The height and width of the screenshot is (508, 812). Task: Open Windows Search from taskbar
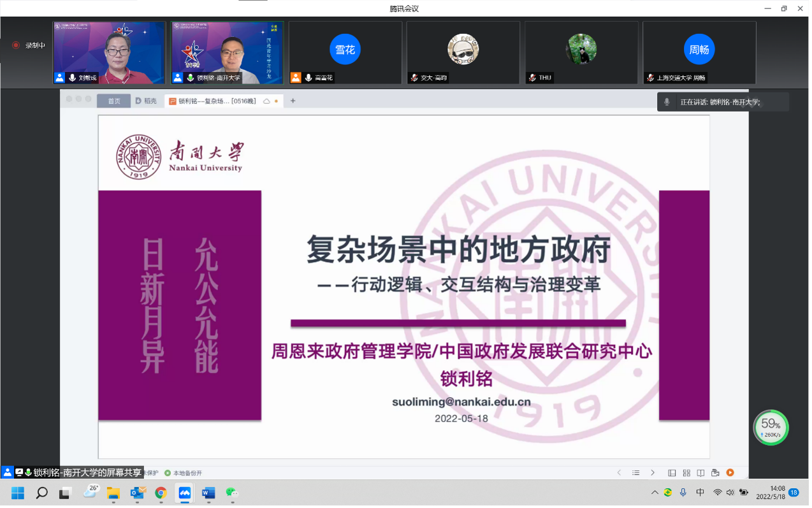41,493
